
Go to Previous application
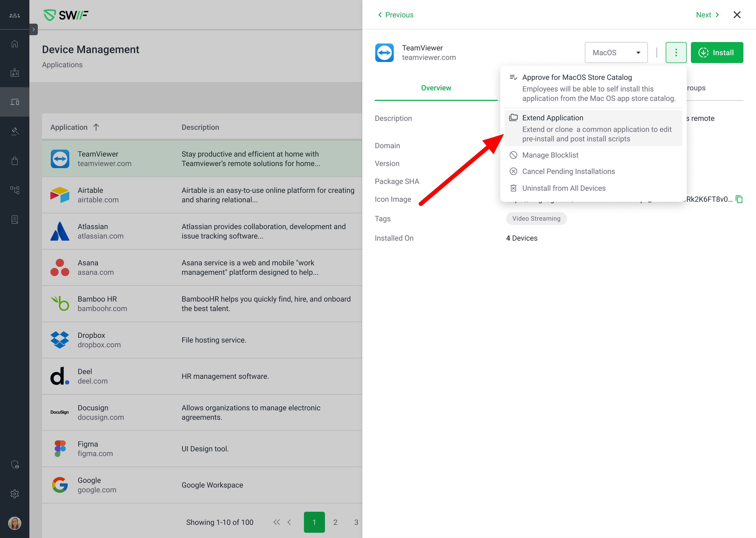point(396,15)
